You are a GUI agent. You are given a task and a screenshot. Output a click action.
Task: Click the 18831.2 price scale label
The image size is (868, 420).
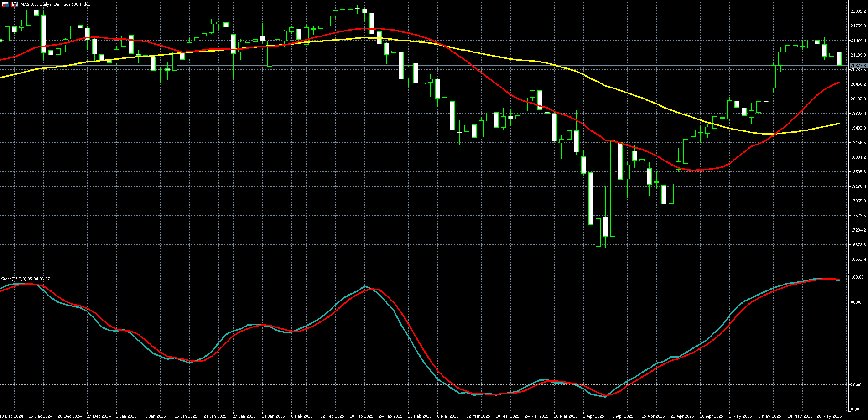click(x=858, y=157)
